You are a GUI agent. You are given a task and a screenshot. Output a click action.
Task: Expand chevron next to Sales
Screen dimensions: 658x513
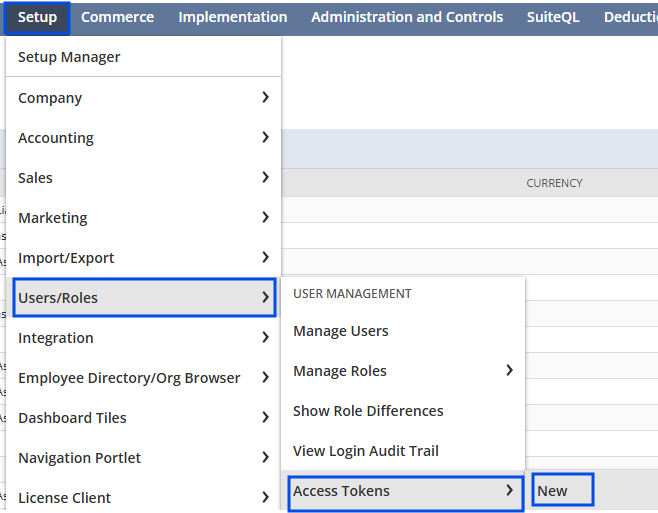pos(265,177)
